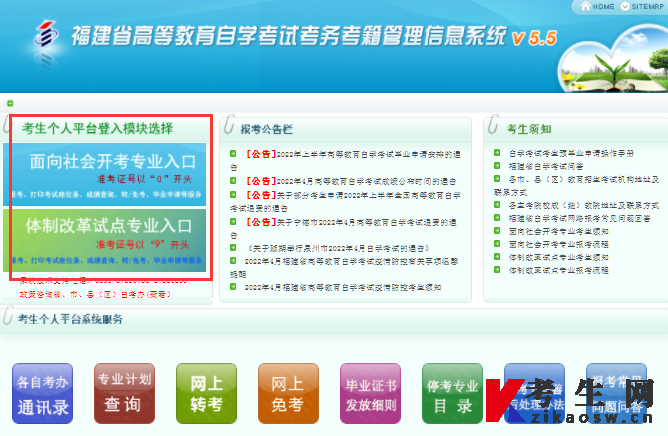Image resolution: width=668 pixels, height=436 pixels.
Task: Open 专业计划查询 red tile
Action: [x=124, y=393]
